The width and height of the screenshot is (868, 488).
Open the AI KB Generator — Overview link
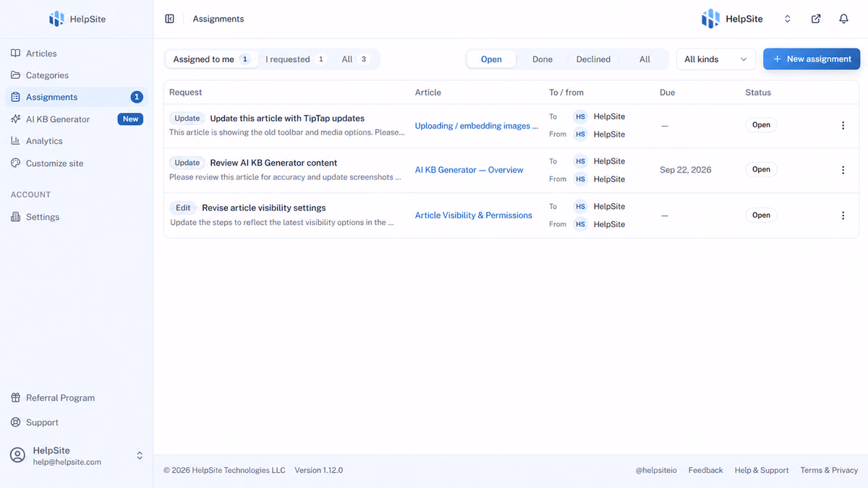pyautogui.click(x=469, y=170)
